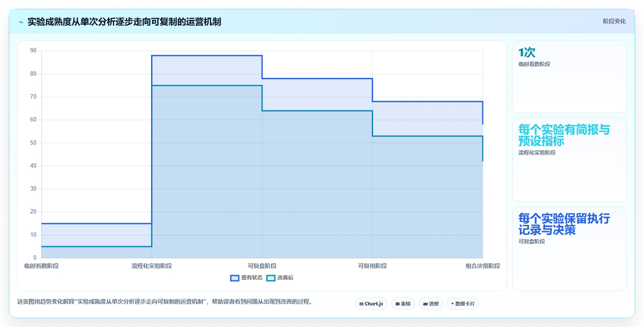Click the y-axis value 20
The image size is (644, 327).
tap(33, 212)
